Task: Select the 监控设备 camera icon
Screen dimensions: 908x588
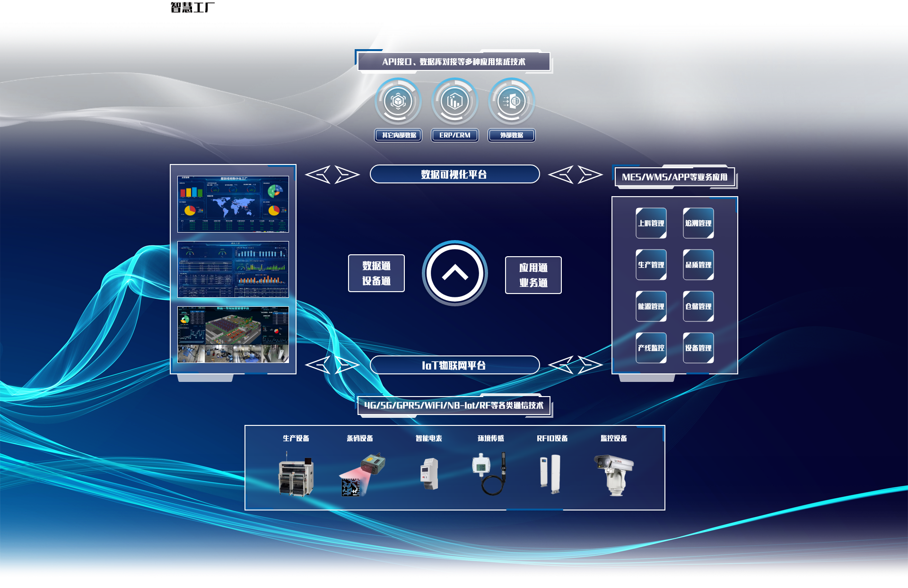Action: (614, 474)
